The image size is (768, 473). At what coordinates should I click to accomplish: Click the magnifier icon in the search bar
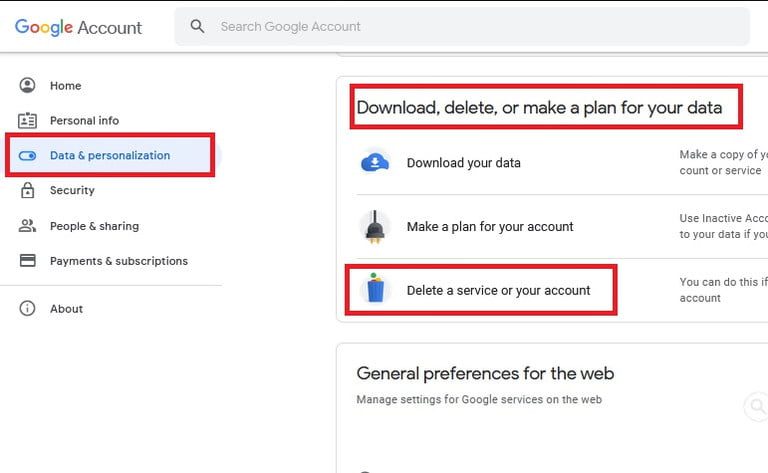(198, 26)
